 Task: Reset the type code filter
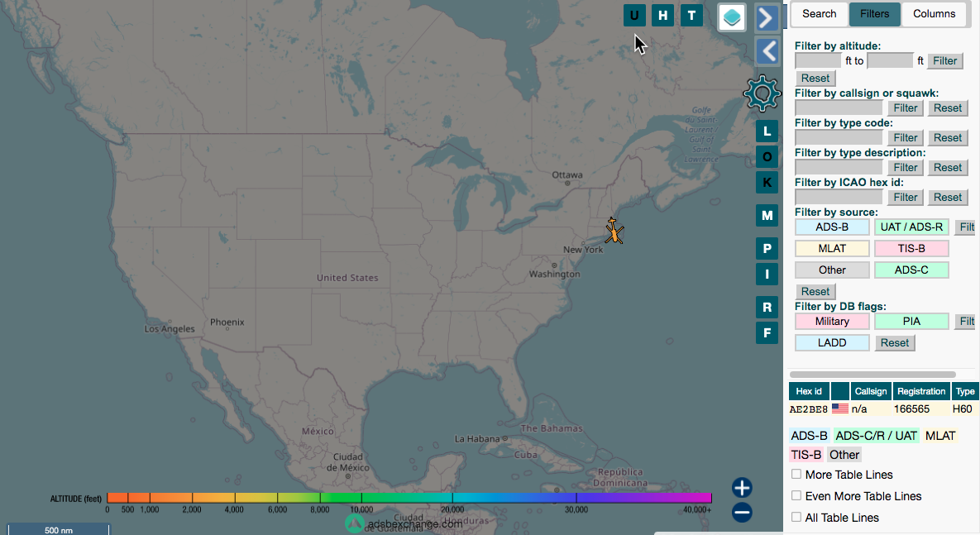[x=948, y=137]
